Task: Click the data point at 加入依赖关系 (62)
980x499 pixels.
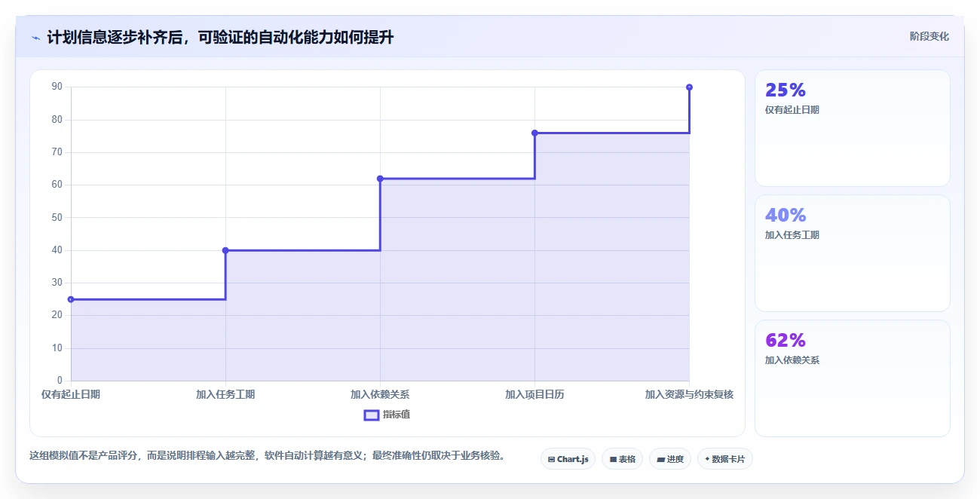Action: 380,179
